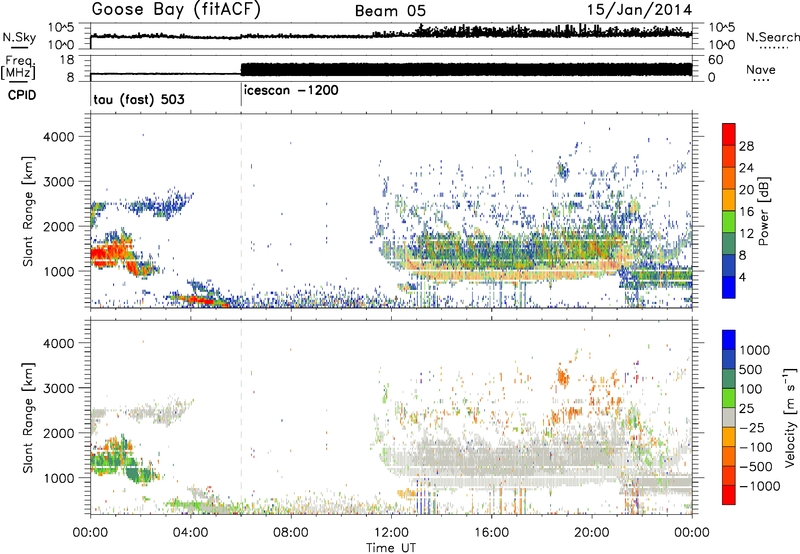Click the '04:00' time axis label
800x554 pixels.
(x=190, y=533)
